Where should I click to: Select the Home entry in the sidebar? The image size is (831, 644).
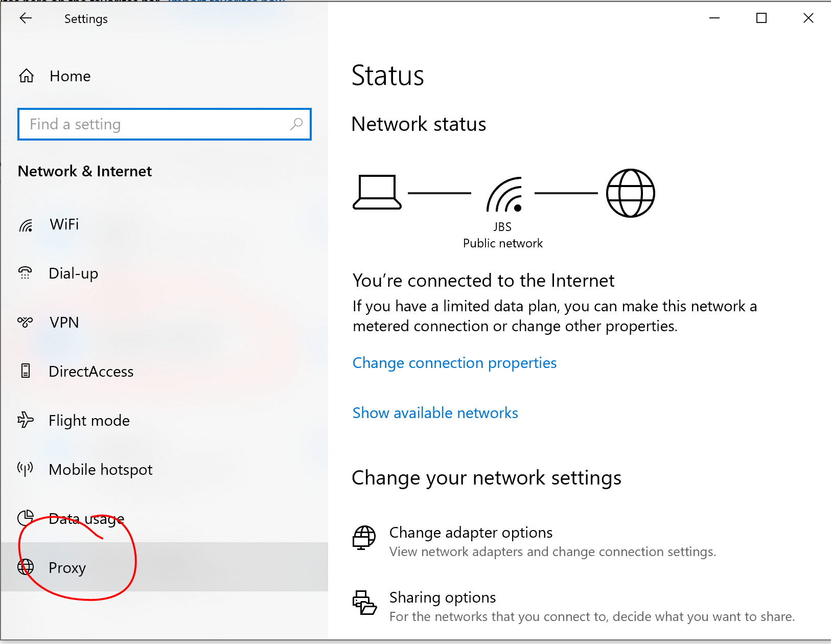pos(70,76)
